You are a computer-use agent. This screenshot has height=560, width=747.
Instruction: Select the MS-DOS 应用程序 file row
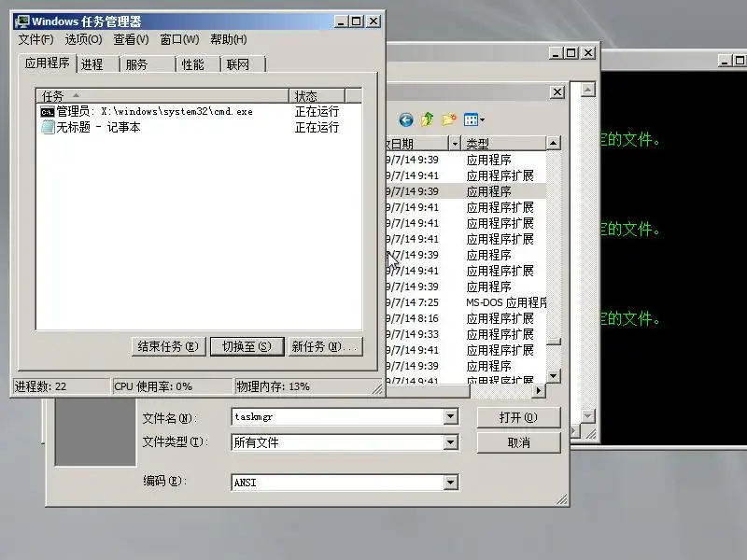click(x=466, y=302)
